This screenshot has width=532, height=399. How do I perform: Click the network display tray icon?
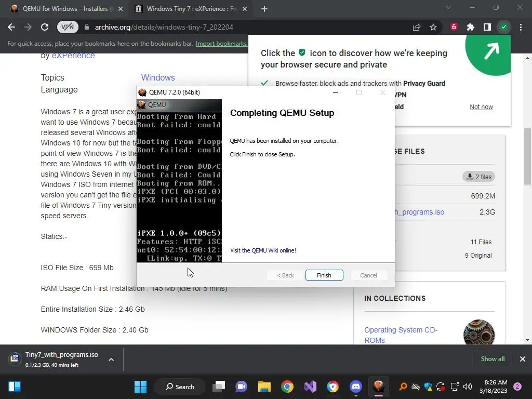(x=455, y=387)
